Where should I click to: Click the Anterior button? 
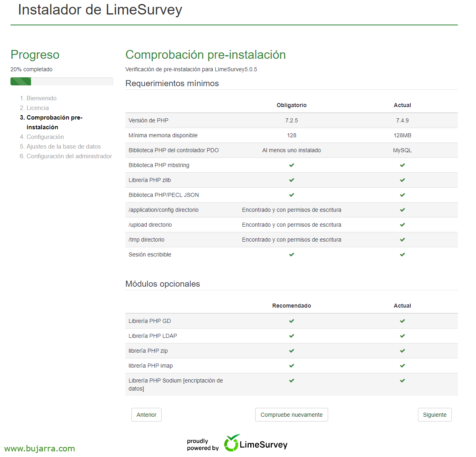[x=146, y=415]
